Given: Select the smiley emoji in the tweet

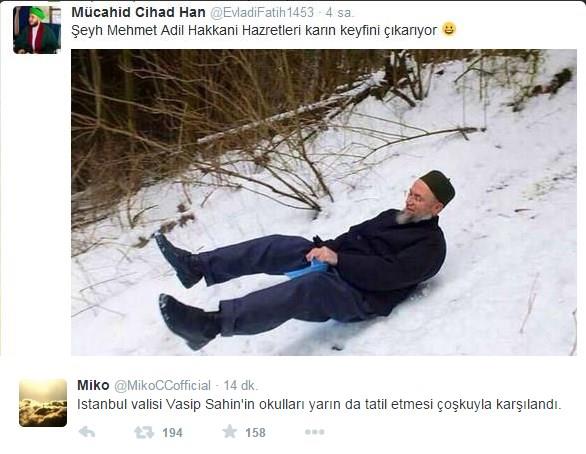Looking at the screenshot, I should pyautogui.click(x=449, y=29).
